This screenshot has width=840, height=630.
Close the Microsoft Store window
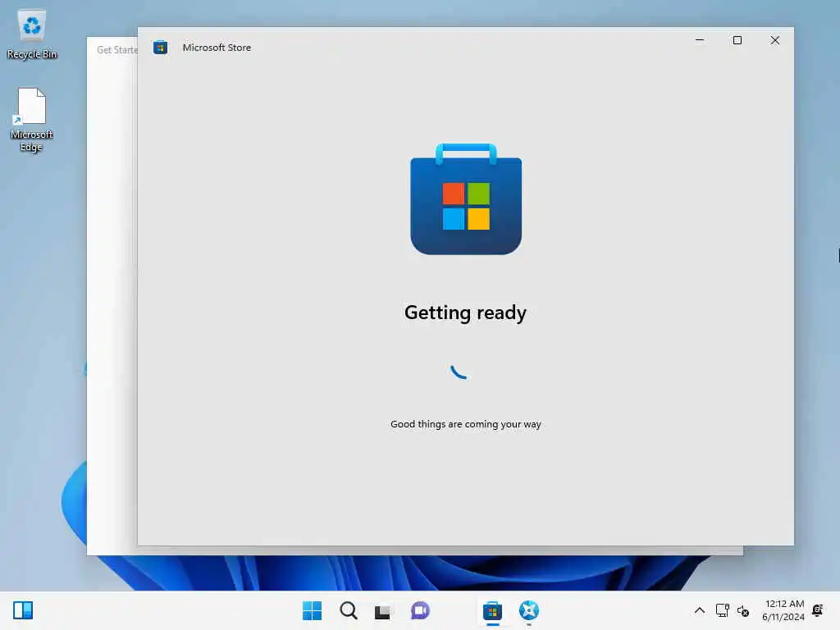[774, 40]
